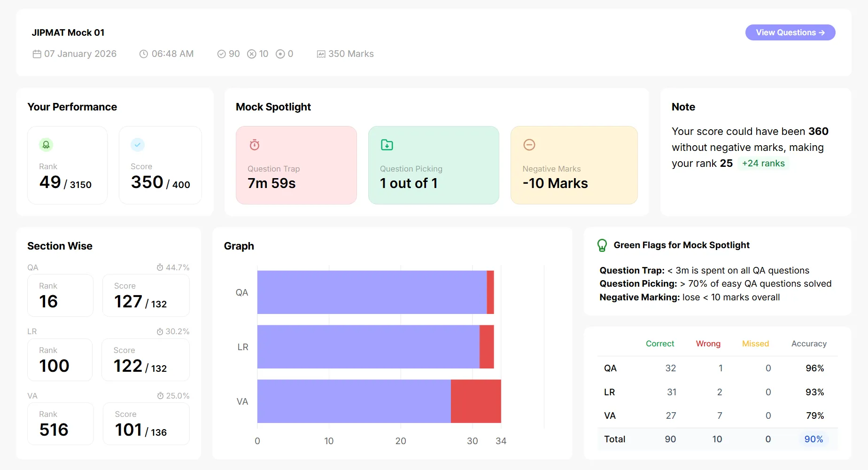Click the overall rank value 49 / 3150

(65, 182)
